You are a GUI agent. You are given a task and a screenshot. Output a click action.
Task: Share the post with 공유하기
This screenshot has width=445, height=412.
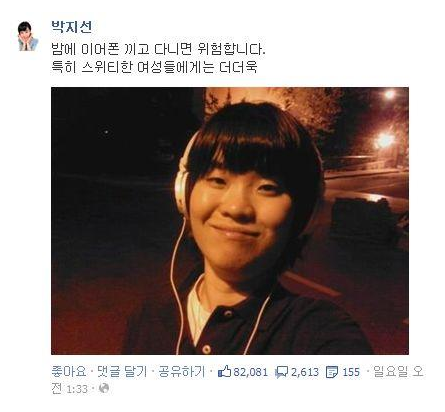click(x=181, y=371)
